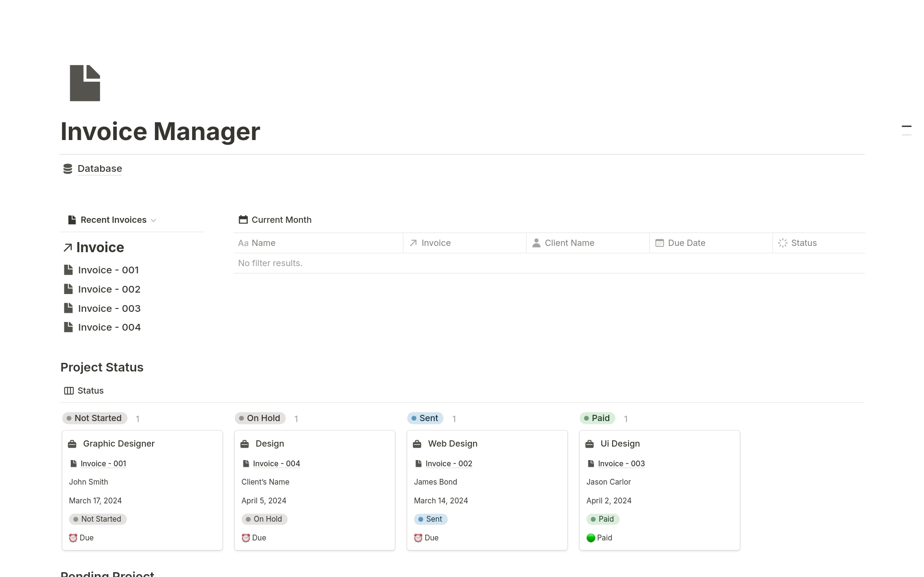This screenshot has height=577, width=924.
Task: Click the Aa icon in the Name column header
Action: [243, 243]
